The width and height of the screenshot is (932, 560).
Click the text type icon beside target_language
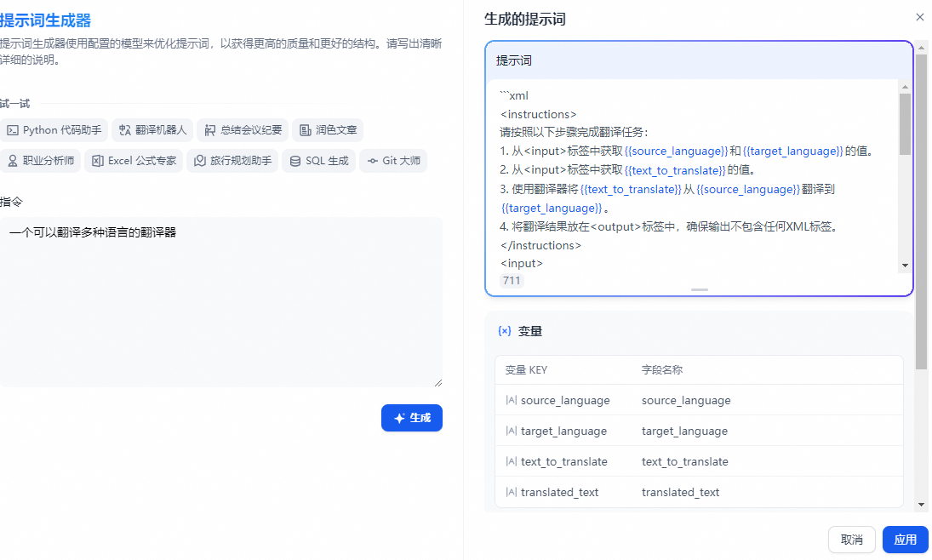coord(512,431)
